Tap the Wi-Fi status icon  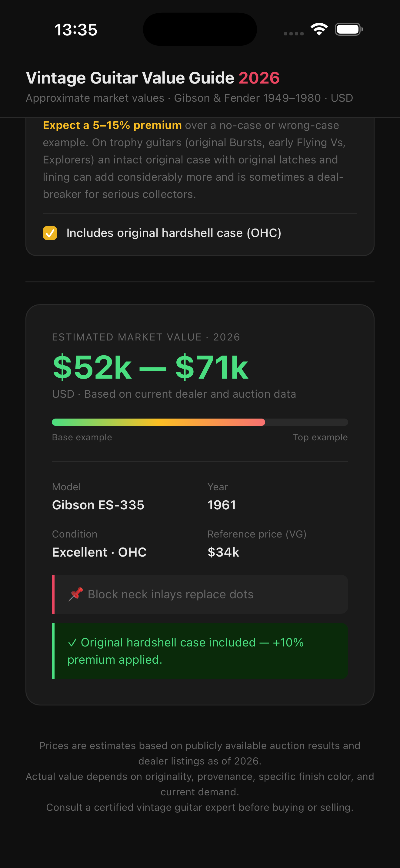pyautogui.click(x=319, y=29)
